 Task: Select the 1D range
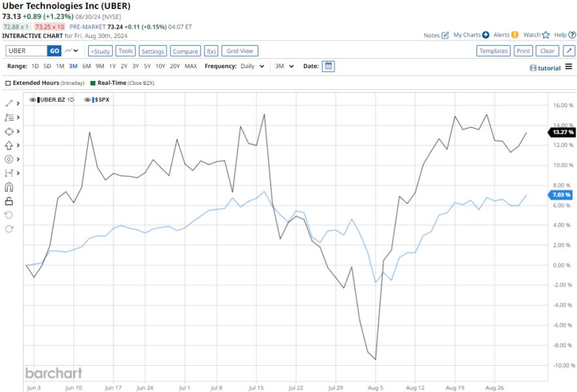(35, 66)
